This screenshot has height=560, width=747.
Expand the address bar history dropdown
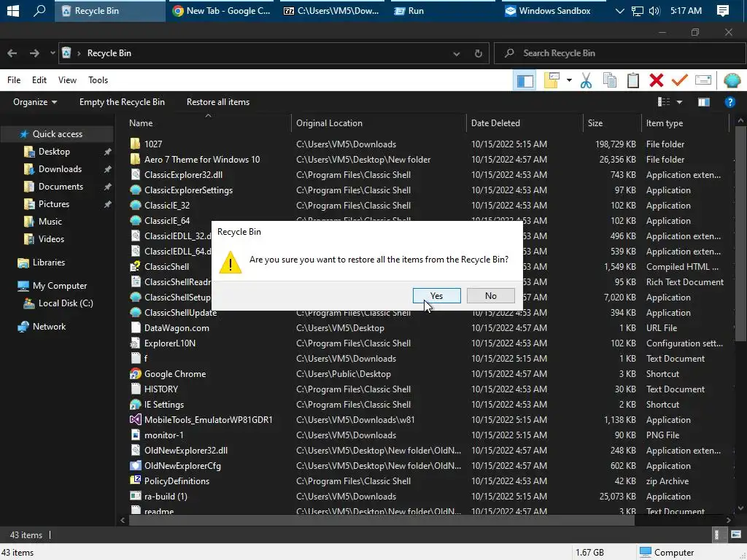(x=457, y=53)
